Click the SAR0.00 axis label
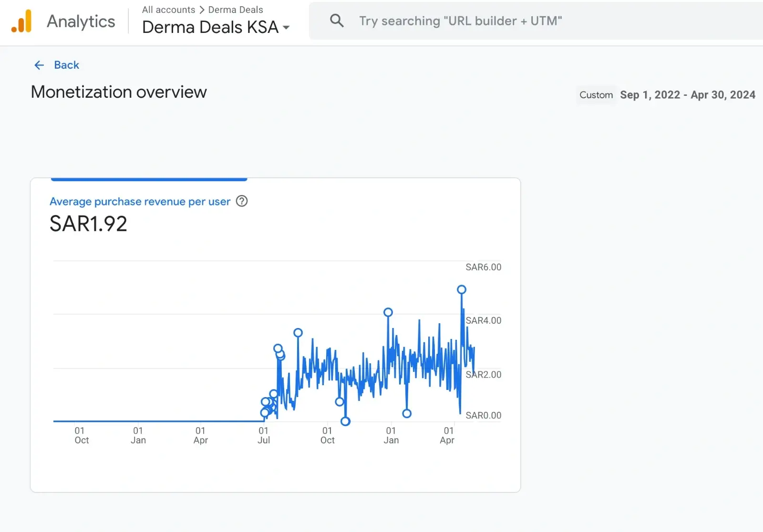Screen dimensions: 763x532 [x=484, y=416]
